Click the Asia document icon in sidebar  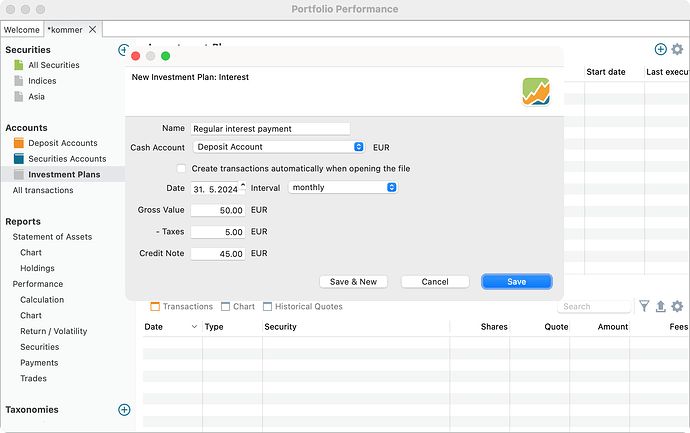click(x=18, y=97)
